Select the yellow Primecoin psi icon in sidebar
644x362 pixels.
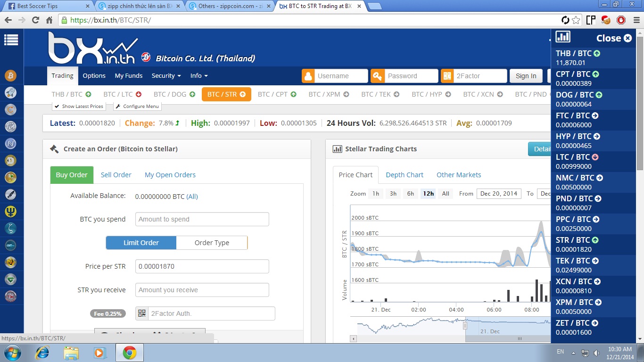11,211
